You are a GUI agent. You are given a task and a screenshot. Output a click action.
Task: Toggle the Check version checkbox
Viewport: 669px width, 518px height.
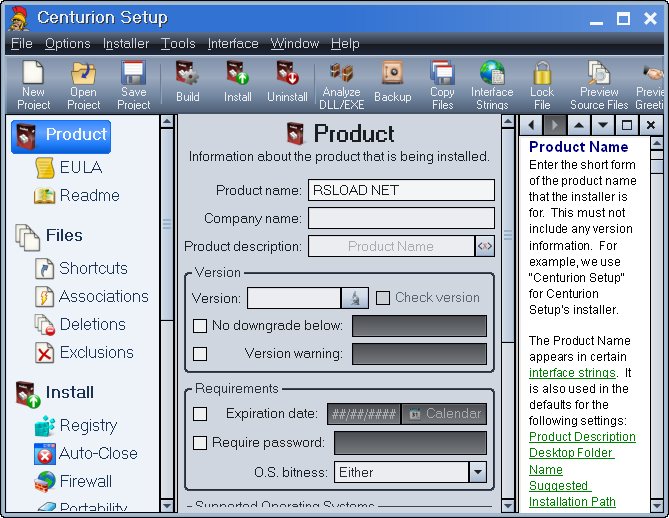(383, 298)
